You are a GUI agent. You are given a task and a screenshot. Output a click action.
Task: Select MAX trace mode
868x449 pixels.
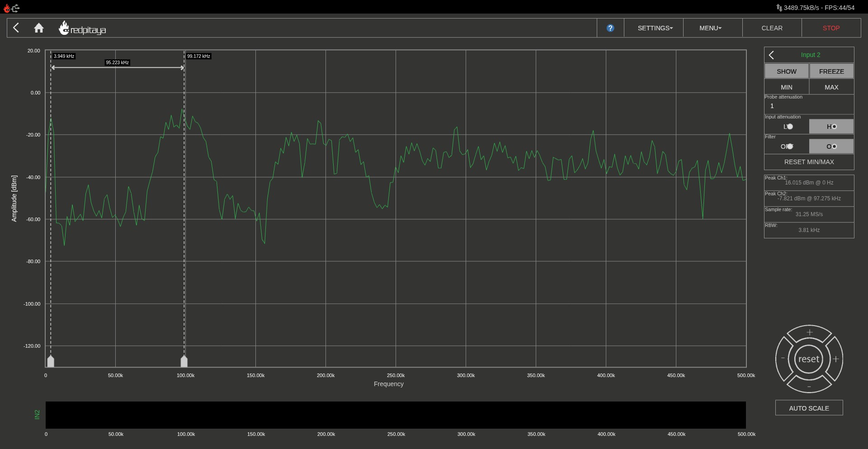[831, 87]
